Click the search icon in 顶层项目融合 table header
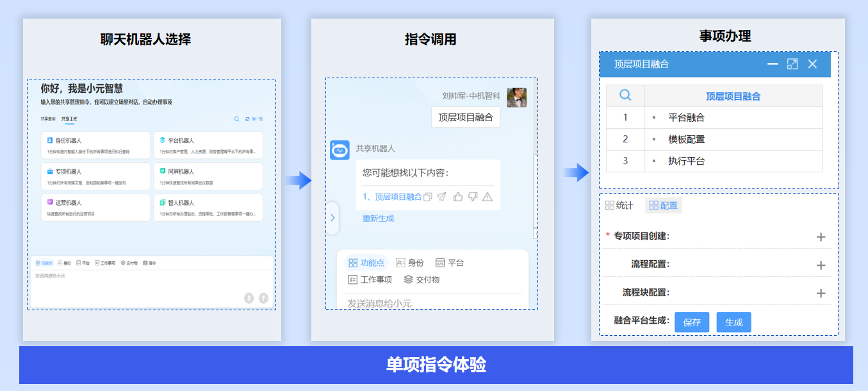The image size is (868, 391). (625, 96)
